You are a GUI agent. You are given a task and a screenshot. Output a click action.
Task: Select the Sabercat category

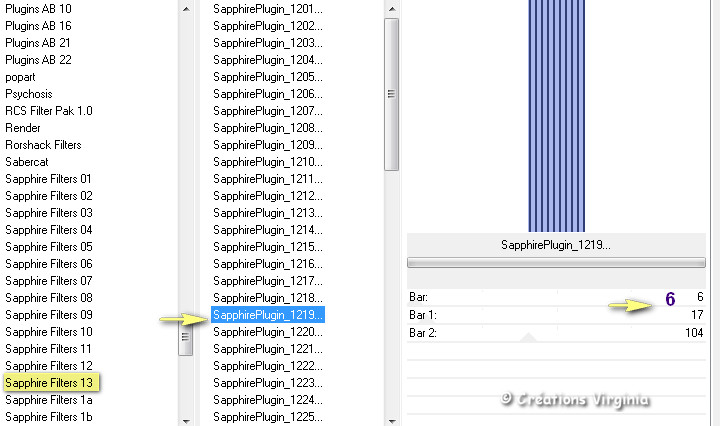27,162
